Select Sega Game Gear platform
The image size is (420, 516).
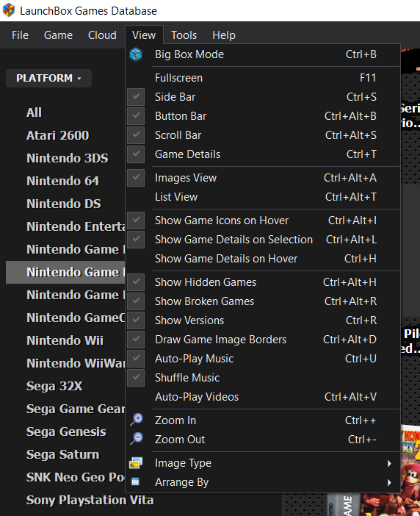tap(76, 409)
